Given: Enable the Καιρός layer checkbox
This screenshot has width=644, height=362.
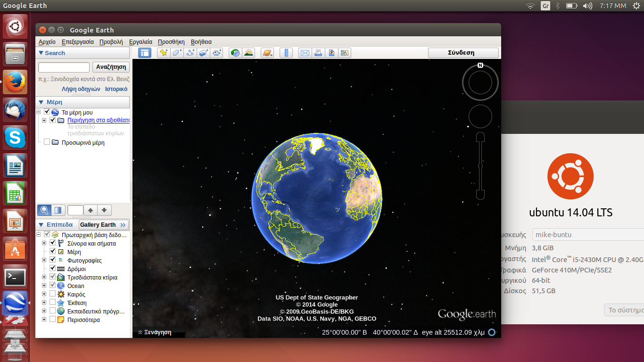Looking at the screenshot, I should pyautogui.click(x=53, y=294).
